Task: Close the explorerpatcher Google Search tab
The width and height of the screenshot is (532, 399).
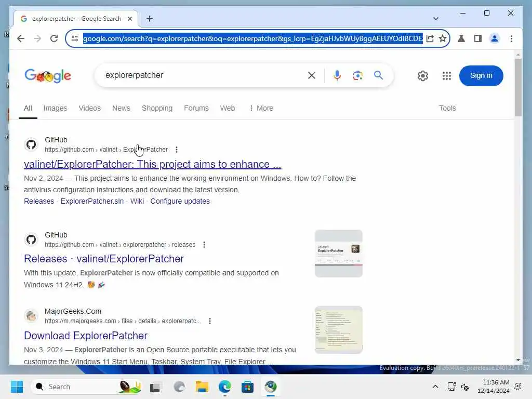Action: (129, 19)
